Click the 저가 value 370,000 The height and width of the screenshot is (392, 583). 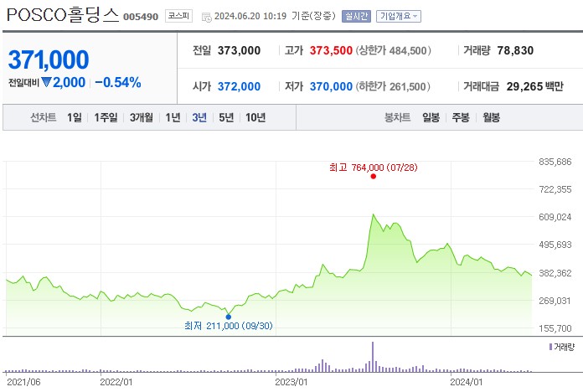(x=331, y=86)
